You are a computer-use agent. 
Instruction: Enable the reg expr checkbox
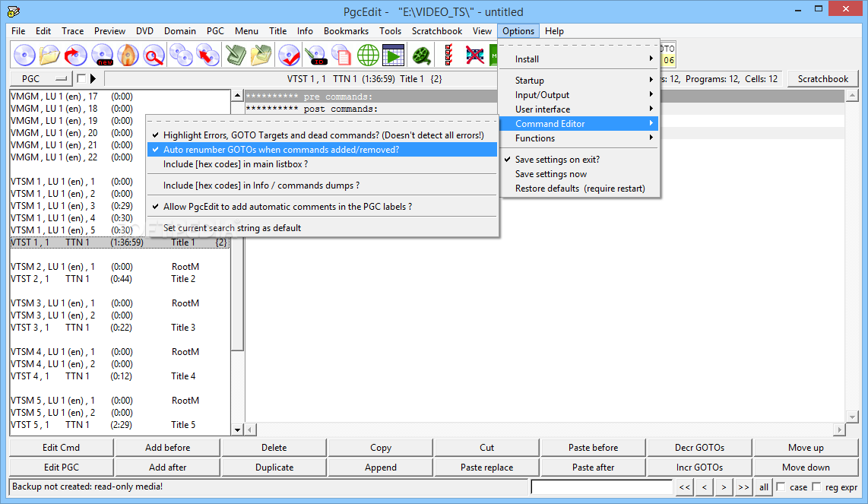pos(816,487)
